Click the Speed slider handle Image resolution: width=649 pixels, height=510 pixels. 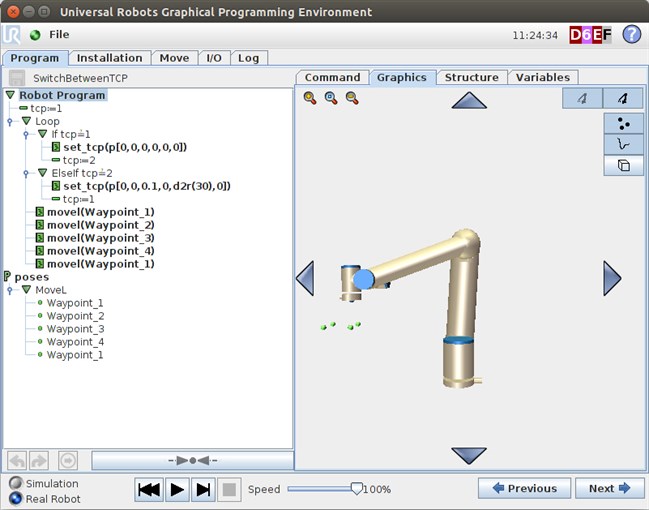356,488
